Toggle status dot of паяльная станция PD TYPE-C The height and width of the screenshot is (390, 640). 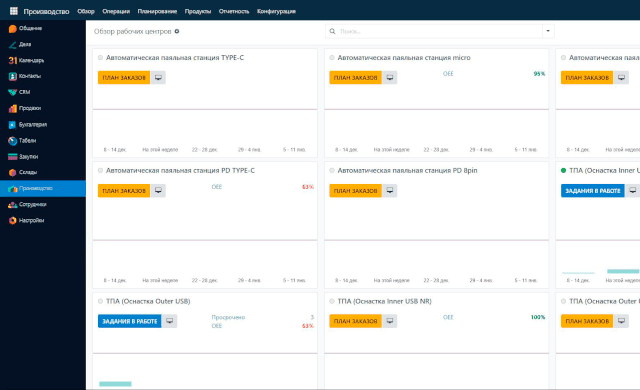click(x=100, y=171)
